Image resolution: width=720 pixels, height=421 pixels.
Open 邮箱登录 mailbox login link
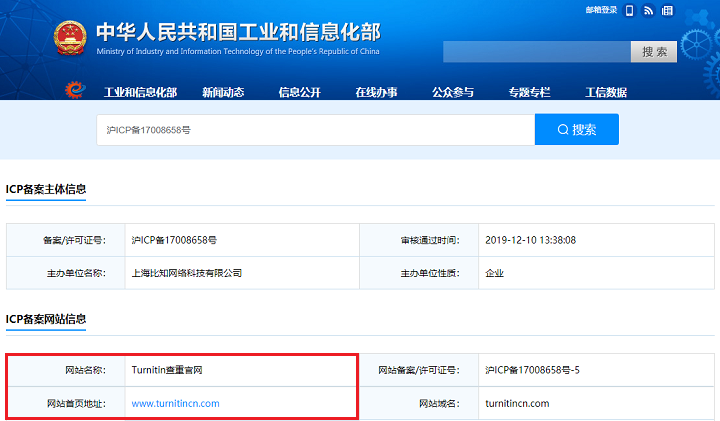[601, 10]
